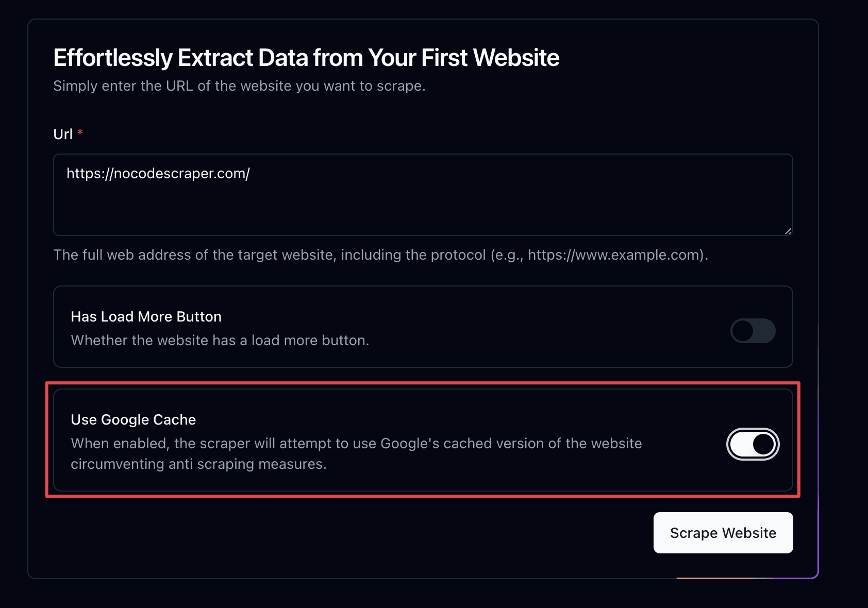This screenshot has height=608, width=868.
Task: Click the "Effortlessly Extract Data" heading
Action: pyautogui.click(x=306, y=58)
